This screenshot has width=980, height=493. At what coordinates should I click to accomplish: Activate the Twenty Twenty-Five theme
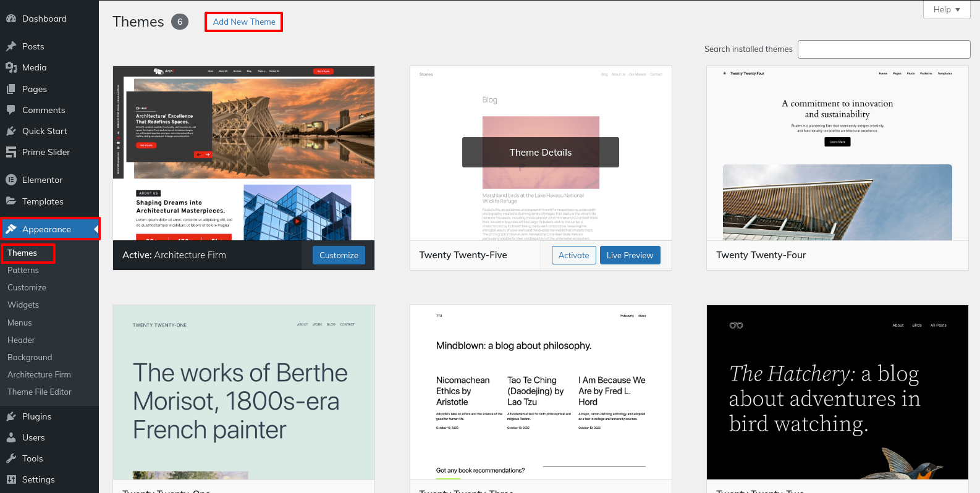click(x=574, y=255)
